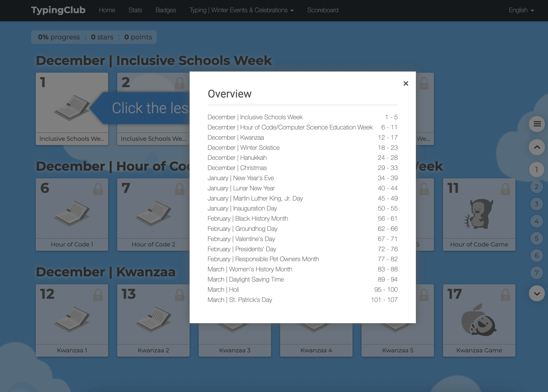This screenshot has height=392, width=548.
Task: Close the Overview dialog with X
Action: (406, 84)
